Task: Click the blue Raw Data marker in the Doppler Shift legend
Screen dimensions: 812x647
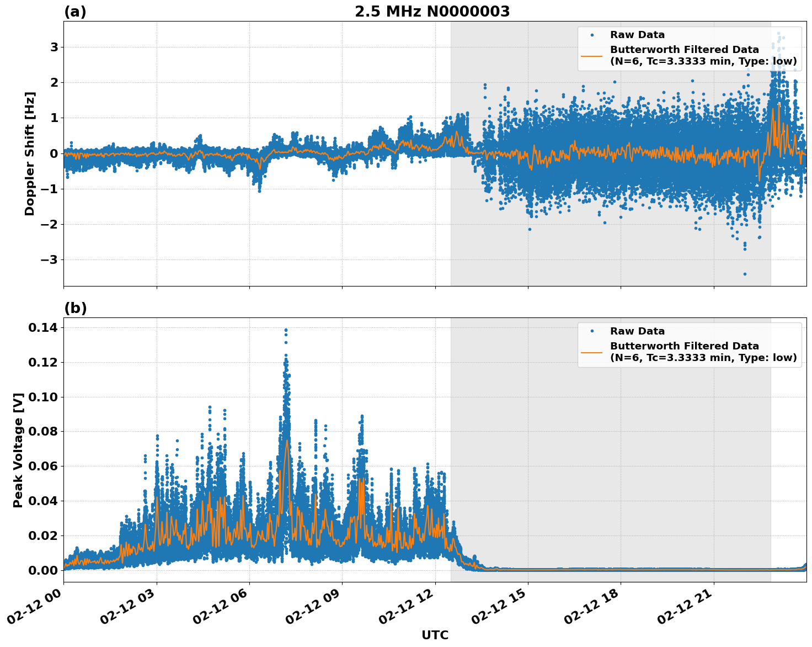Action: pyautogui.click(x=592, y=35)
